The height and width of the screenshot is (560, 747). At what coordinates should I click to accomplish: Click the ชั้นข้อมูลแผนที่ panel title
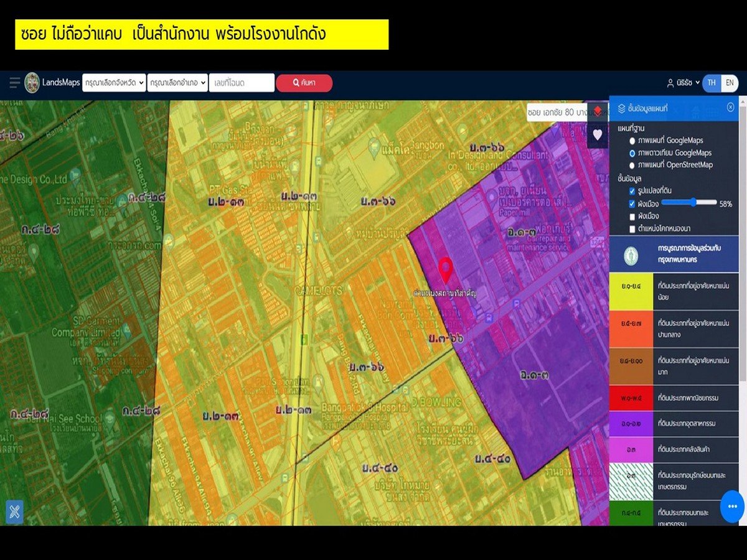pos(648,109)
